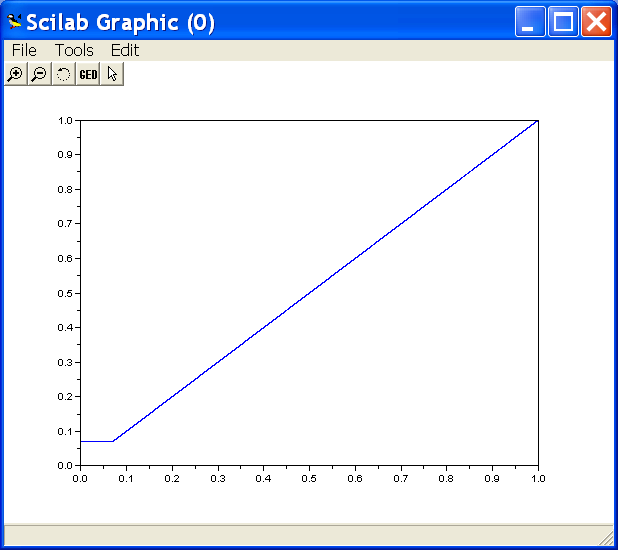This screenshot has width=618, height=550.
Task: Click the resize grip at window corner
Action: click(606, 538)
